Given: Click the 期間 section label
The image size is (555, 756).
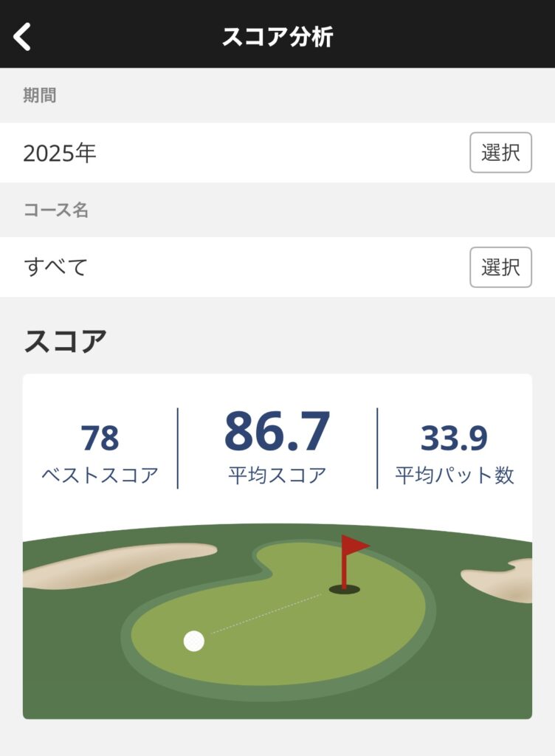Looking at the screenshot, I should coord(40,95).
